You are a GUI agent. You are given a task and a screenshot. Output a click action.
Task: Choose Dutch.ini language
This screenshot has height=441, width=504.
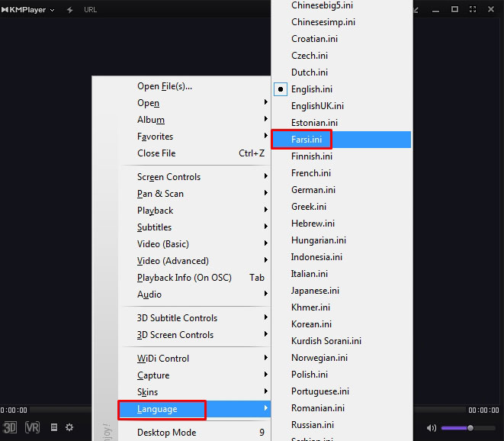(342, 72)
